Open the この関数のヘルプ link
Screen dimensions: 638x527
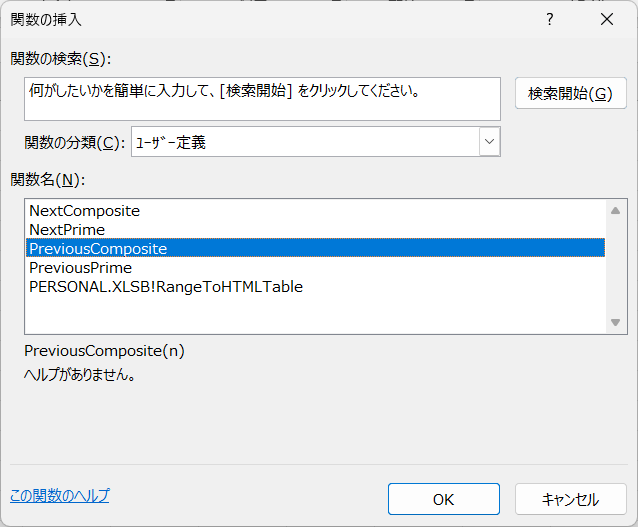59,495
